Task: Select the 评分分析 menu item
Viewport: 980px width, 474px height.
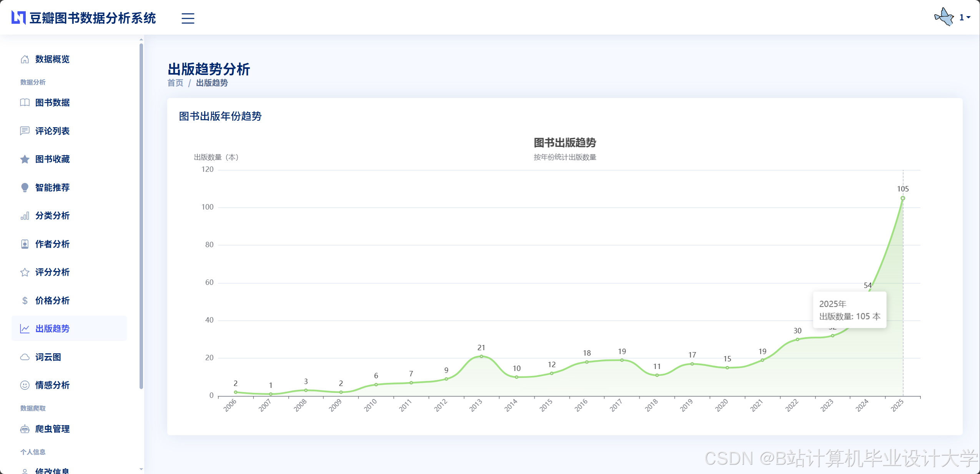Action: [x=52, y=272]
